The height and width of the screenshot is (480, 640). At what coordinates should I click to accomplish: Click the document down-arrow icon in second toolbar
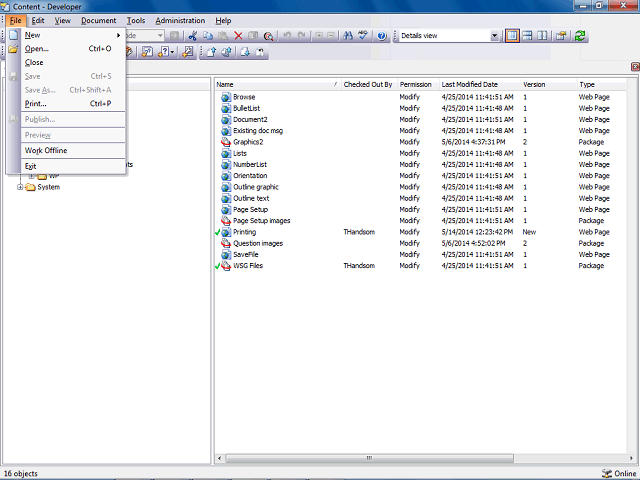pos(245,52)
